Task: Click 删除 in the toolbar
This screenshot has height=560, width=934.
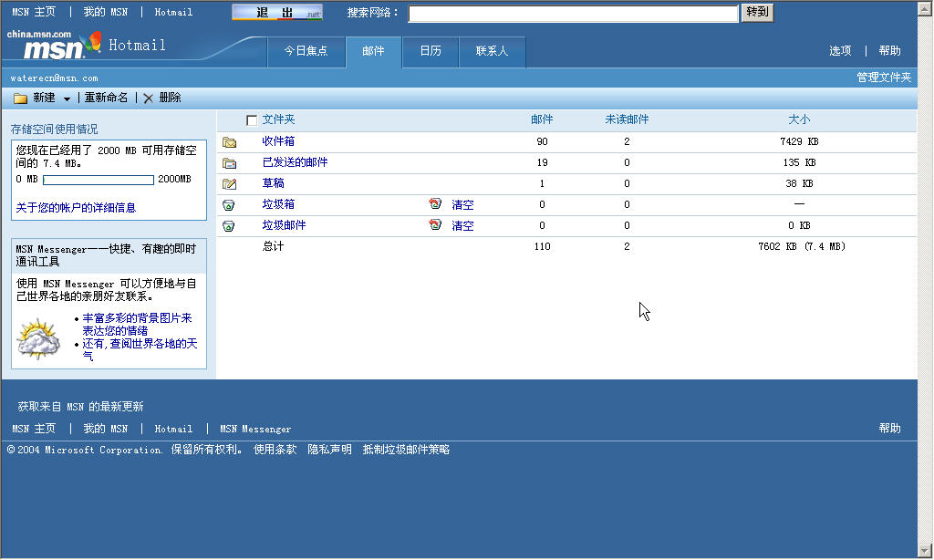Action: 170,98
